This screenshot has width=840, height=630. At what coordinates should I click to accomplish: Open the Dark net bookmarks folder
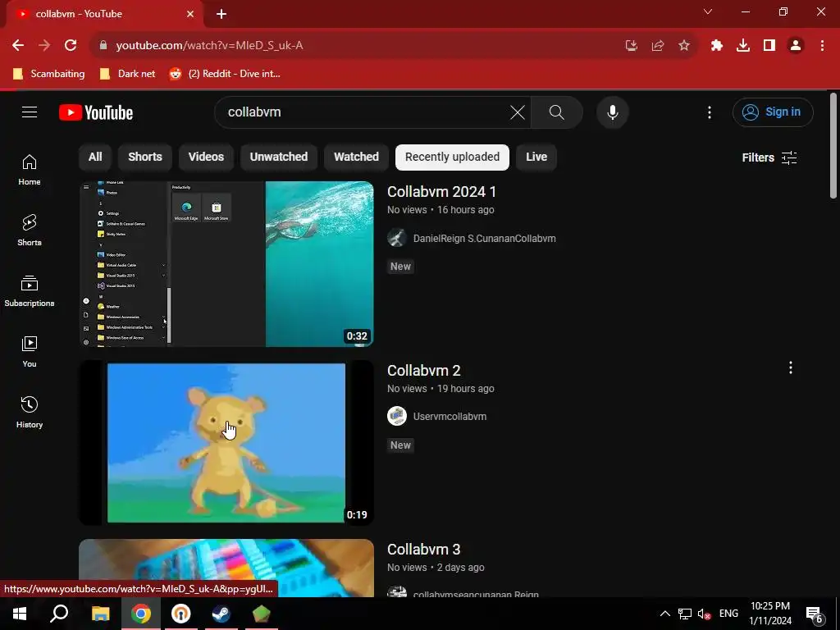[127, 74]
